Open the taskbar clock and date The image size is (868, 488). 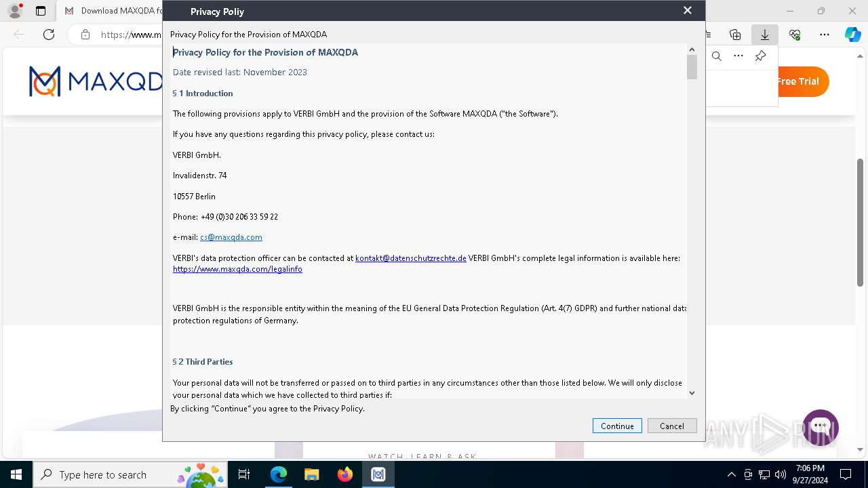[810, 474]
